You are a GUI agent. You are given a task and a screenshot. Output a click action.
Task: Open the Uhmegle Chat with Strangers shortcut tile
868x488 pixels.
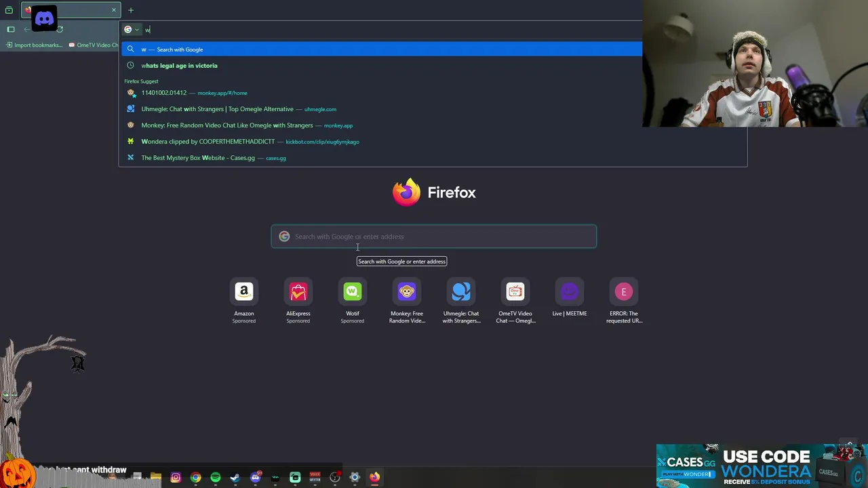(x=461, y=301)
